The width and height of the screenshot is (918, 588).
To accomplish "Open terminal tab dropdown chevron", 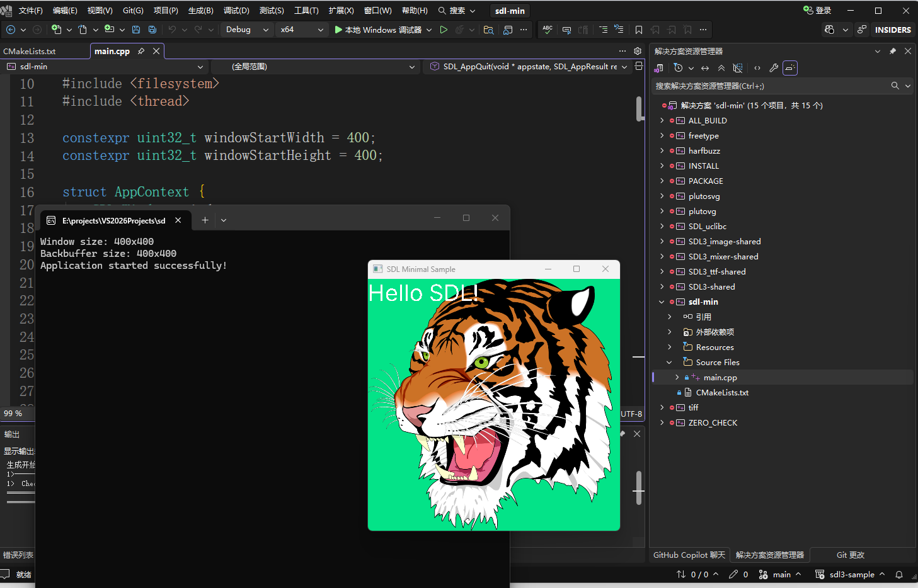I will (x=224, y=220).
